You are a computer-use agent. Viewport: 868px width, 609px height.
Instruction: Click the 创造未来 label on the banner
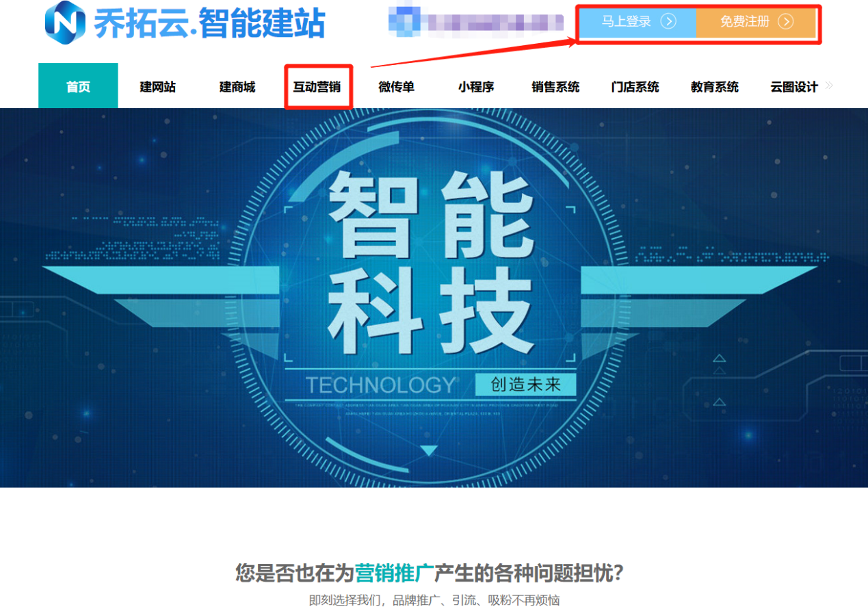click(528, 384)
